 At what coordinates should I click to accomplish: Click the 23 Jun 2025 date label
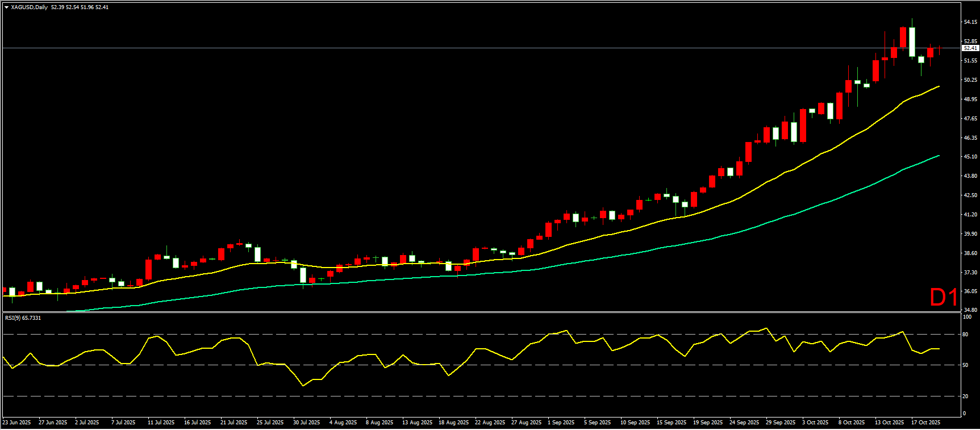(17, 423)
